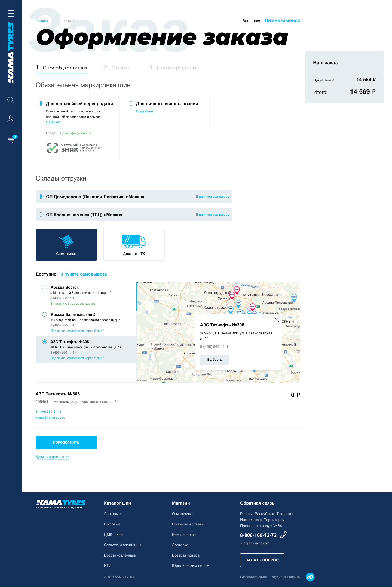
Task: Click the Выбрать button in map popup
Action: [215, 360]
